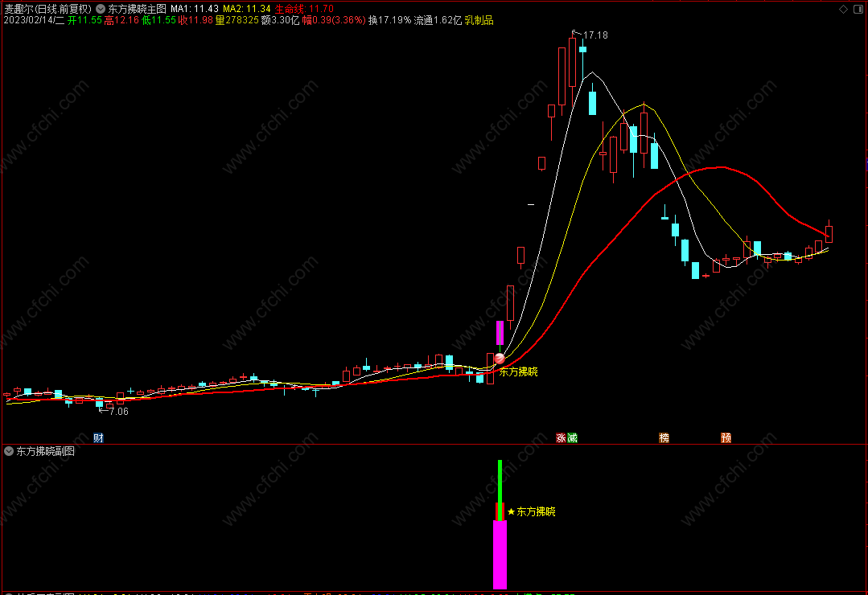Select the magenta signal candlestick in main chart

(x=500, y=333)
